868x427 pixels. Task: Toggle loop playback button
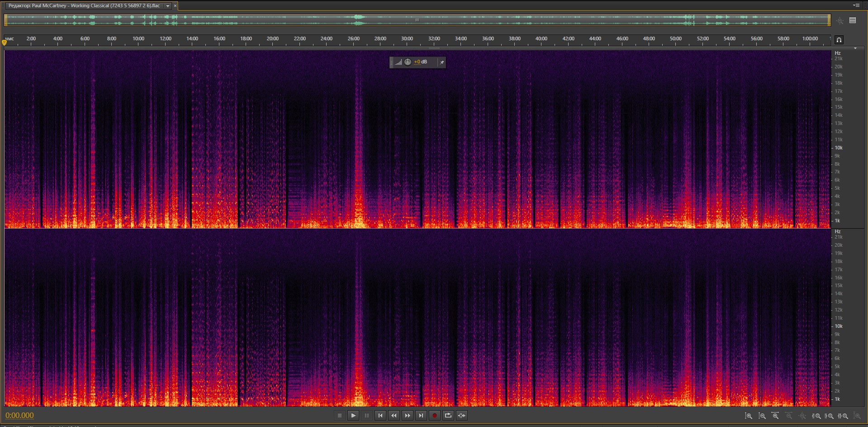[x=448, y=416]
